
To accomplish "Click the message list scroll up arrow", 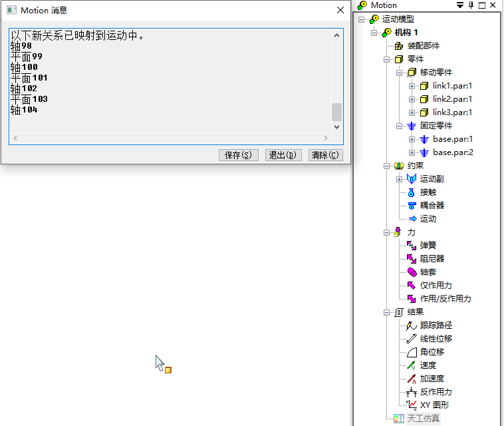I will pyautogui.click(x=336, y=35).
